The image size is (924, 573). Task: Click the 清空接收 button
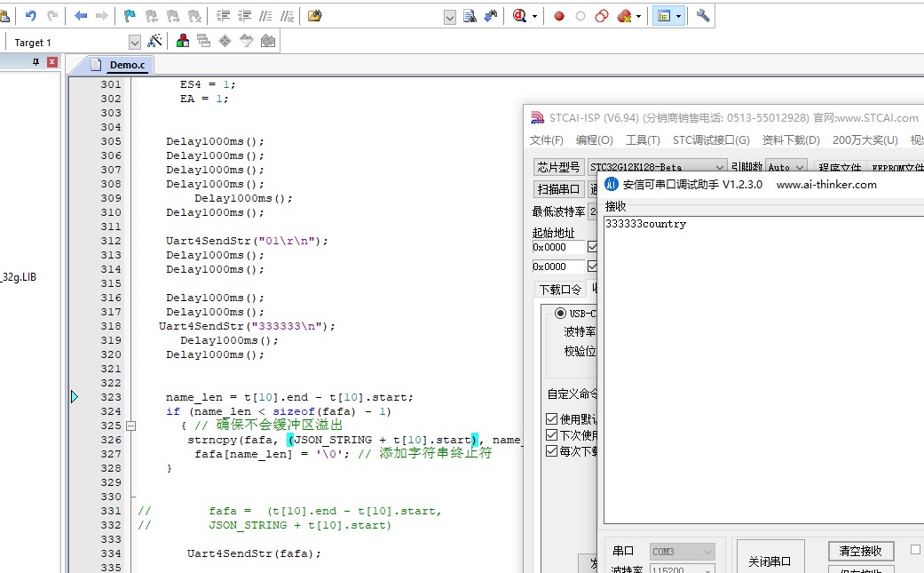point(861,551)
